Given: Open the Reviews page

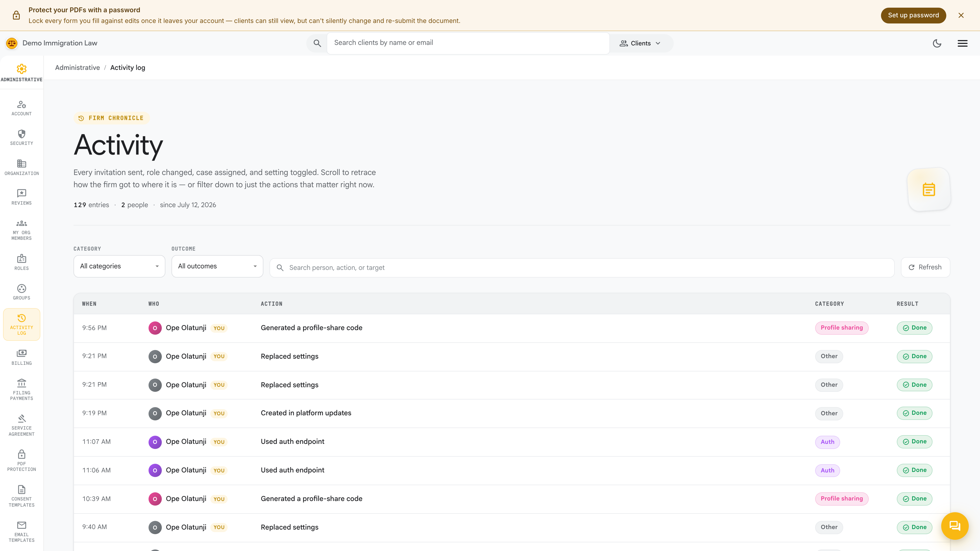Looking at the screenshot, I should [22, 197].
